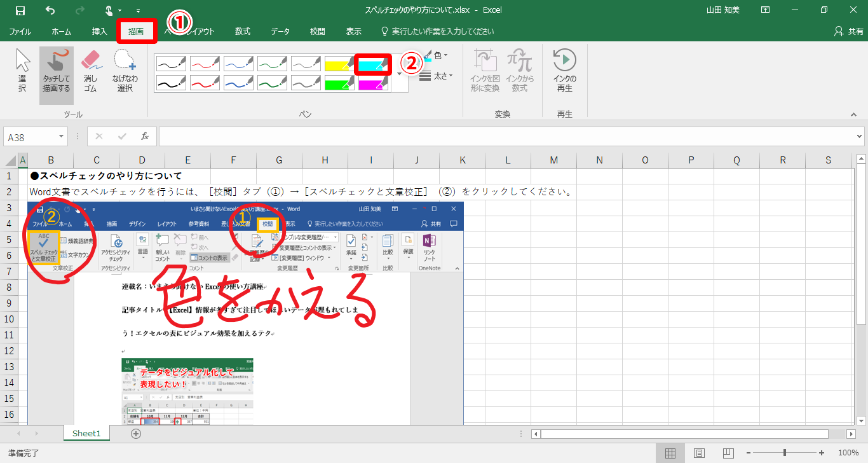
Task: Select the thick blue pen
Action: click(239, 83)
